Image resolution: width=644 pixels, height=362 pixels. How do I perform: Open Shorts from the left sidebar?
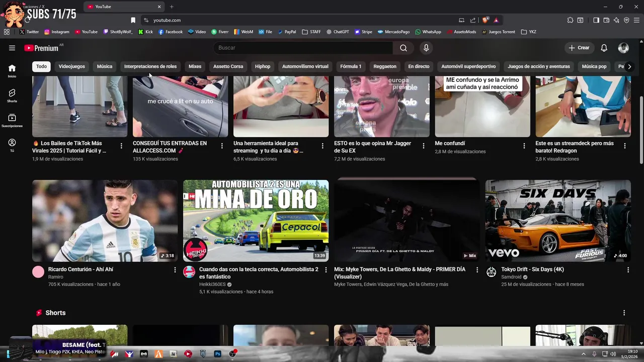(12, 96)
